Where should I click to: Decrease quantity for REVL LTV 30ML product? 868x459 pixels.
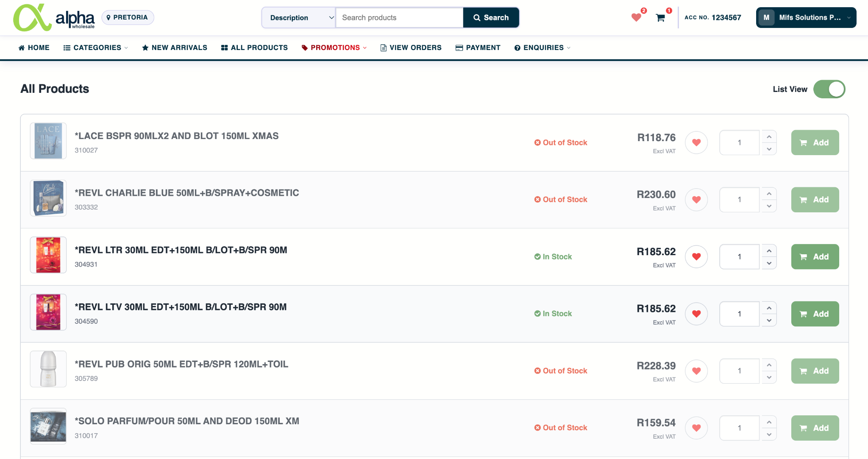click(x=769, y=320)
